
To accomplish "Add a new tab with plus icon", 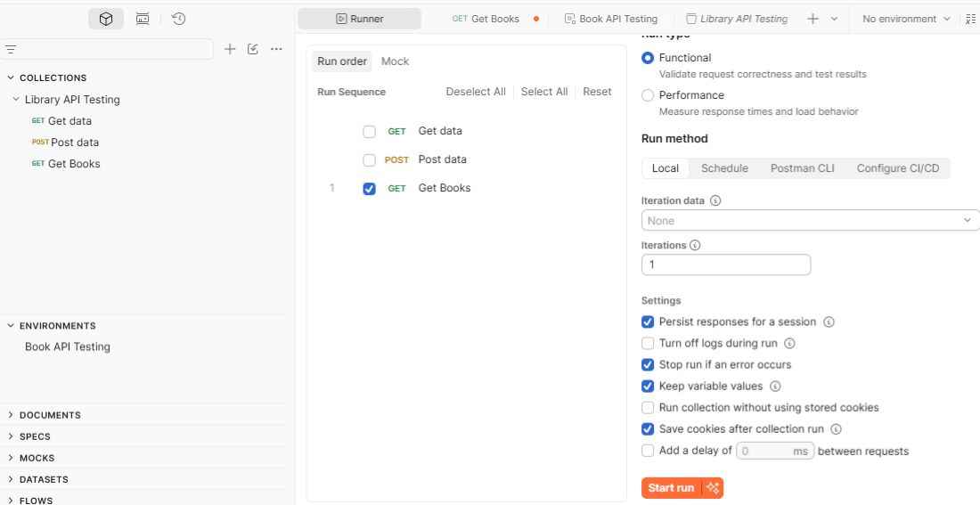I will (813, 19).
